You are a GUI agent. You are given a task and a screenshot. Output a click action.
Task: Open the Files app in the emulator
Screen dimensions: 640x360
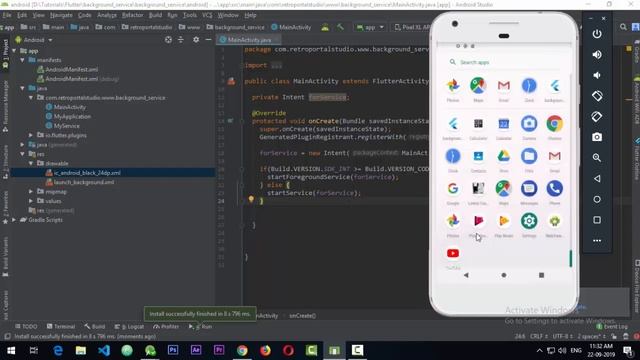(529, 156)
